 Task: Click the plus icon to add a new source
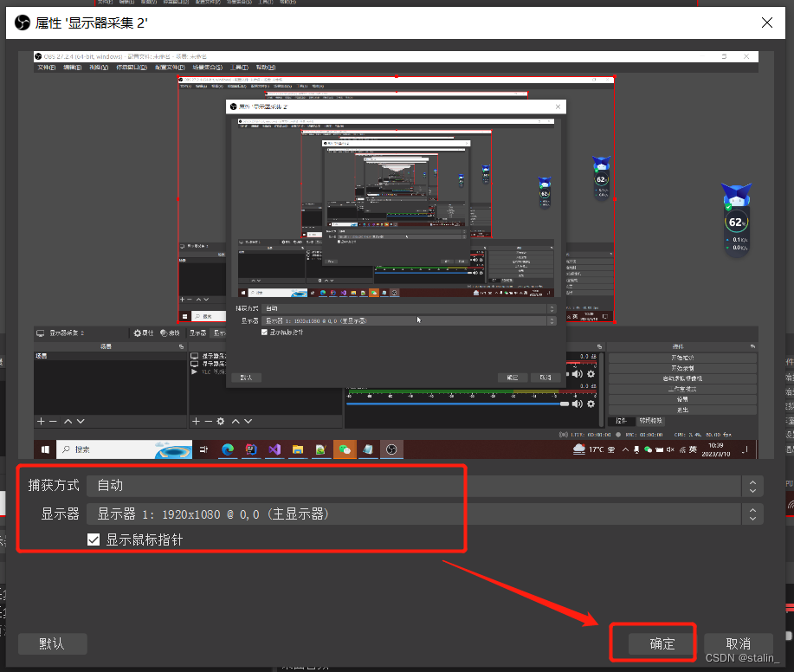coord(196,420)
